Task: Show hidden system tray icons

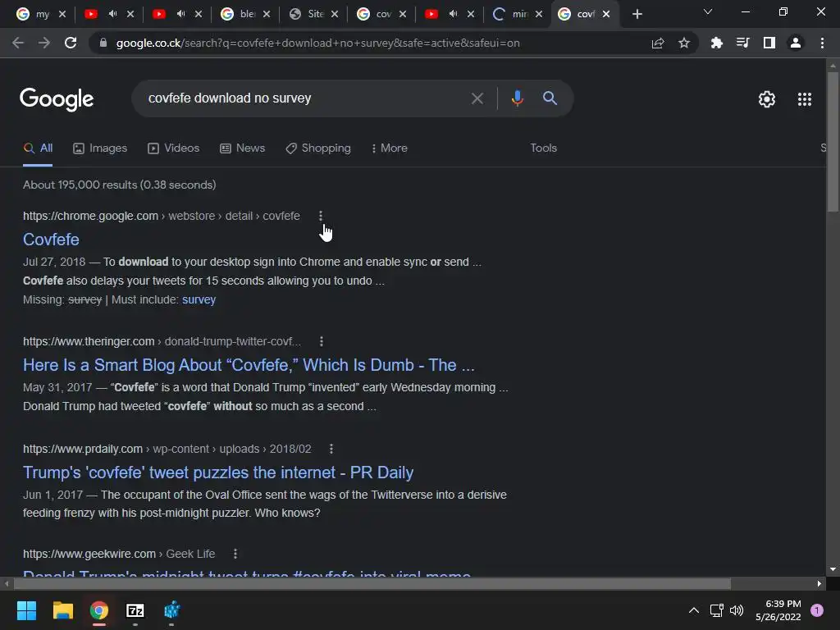Action: coord(694,610)
